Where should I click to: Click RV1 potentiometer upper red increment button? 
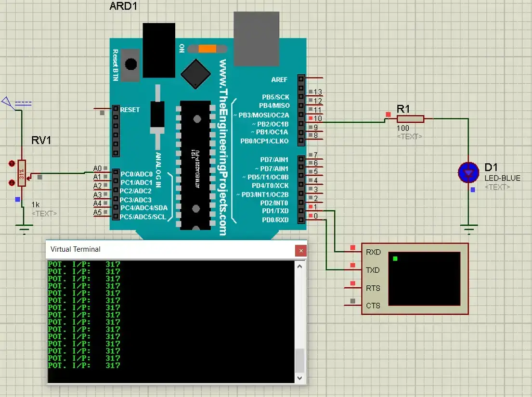click(12, 164)
